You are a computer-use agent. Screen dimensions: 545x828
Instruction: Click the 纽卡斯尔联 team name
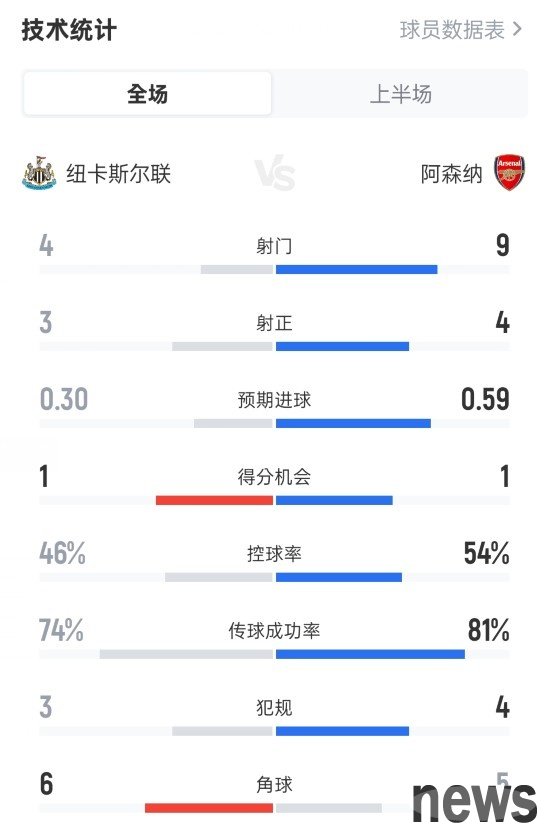pyautogui.click(x=119, y=174)
